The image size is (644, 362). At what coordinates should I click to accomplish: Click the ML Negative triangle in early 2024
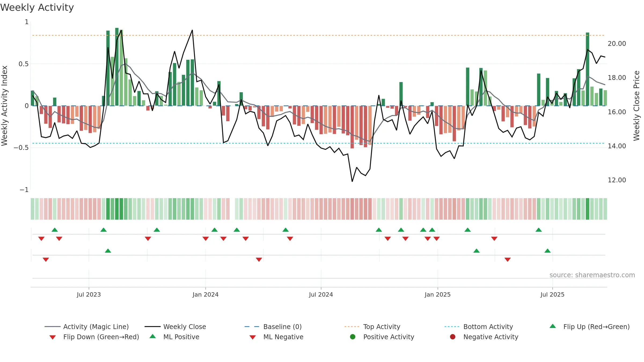click(259, 260)
